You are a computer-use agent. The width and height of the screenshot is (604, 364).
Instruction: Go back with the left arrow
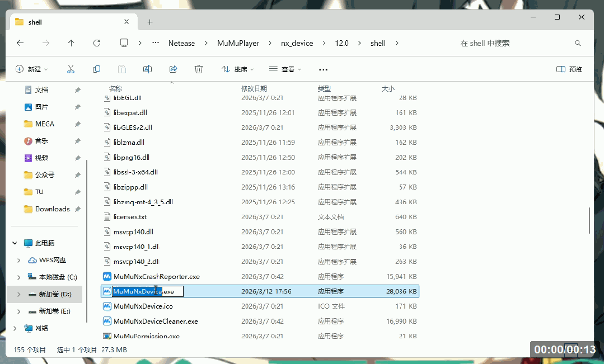click(x=20, y=43)
